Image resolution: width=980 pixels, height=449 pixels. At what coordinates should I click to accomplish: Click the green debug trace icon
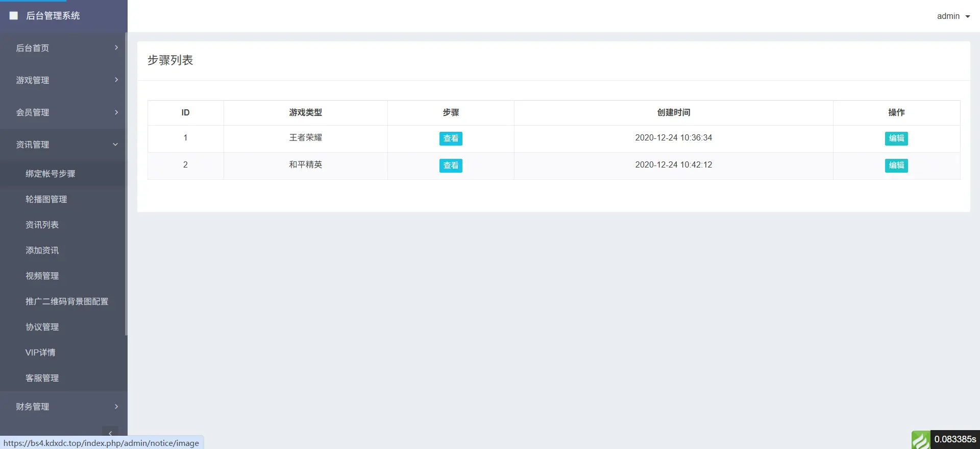click(921, 440)
